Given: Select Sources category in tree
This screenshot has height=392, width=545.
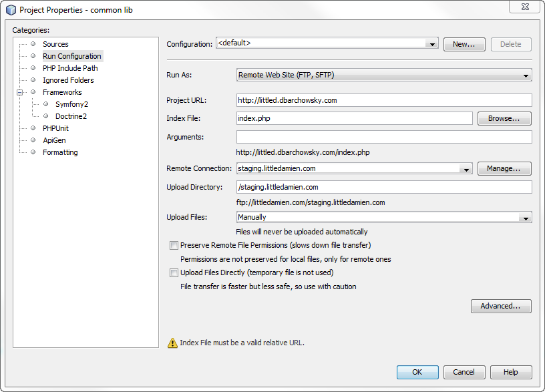Looking at the screenshot, I should (55, 44).
